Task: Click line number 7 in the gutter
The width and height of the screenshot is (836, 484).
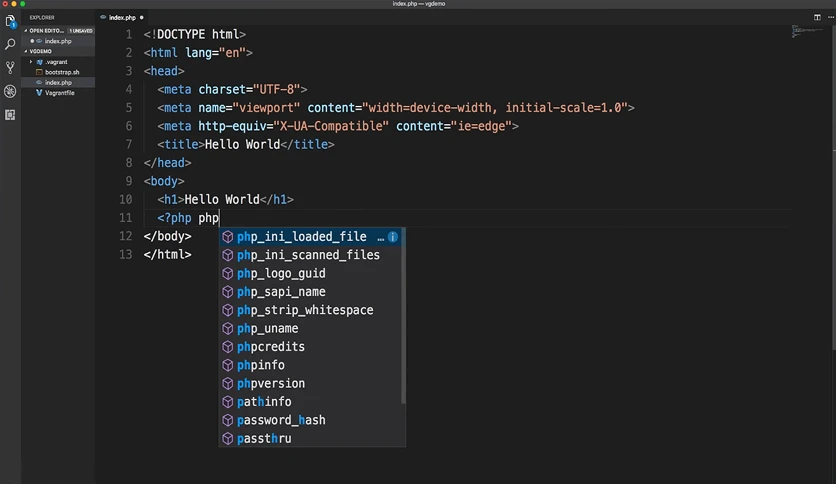Action: pyautogui.click(x=128, y=144)
